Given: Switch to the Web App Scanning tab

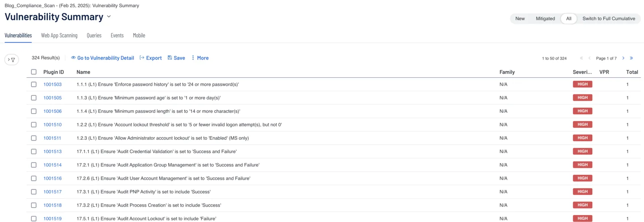Looking at the screenshot, I should point(59,35).
